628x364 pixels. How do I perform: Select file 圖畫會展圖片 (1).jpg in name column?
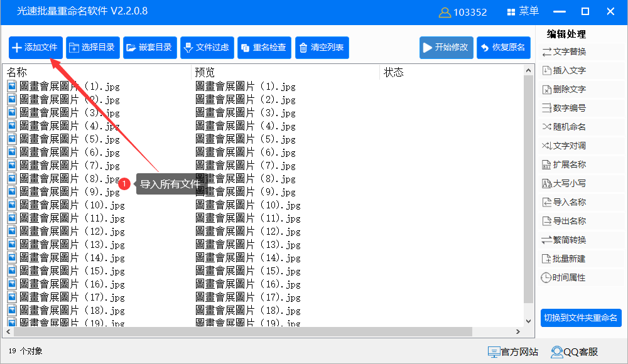click(x=69, y=86)
